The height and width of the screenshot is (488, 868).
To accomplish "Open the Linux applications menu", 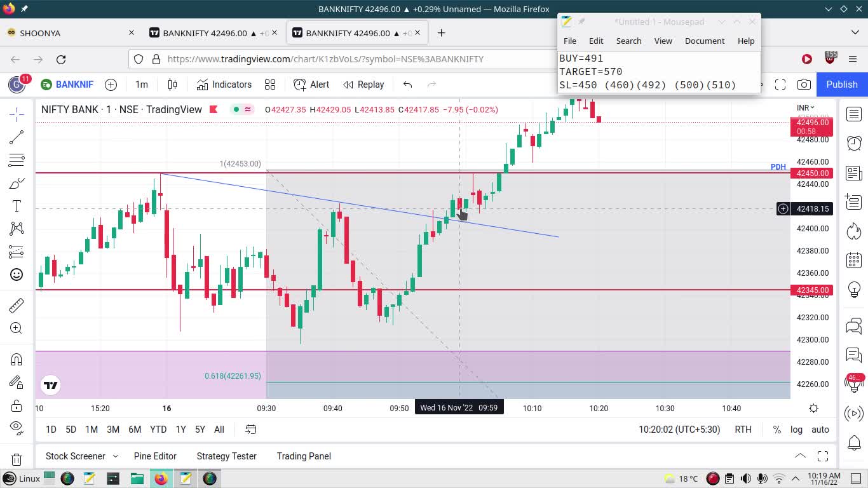I will [21, 478].
